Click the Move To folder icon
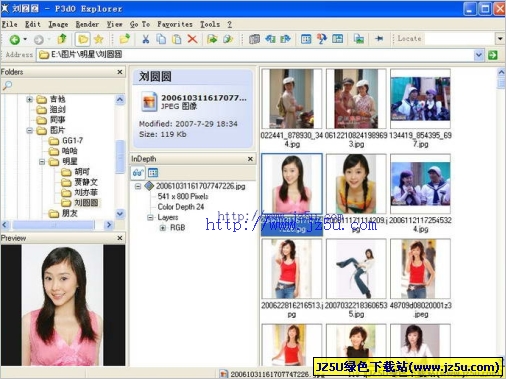This screenshot has width=506, height=379. click(228, 39)
